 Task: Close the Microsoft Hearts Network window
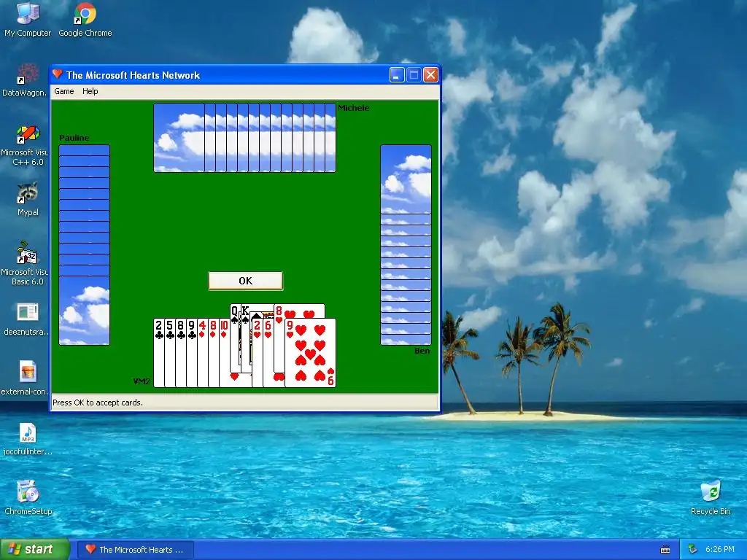coord(430,75)
